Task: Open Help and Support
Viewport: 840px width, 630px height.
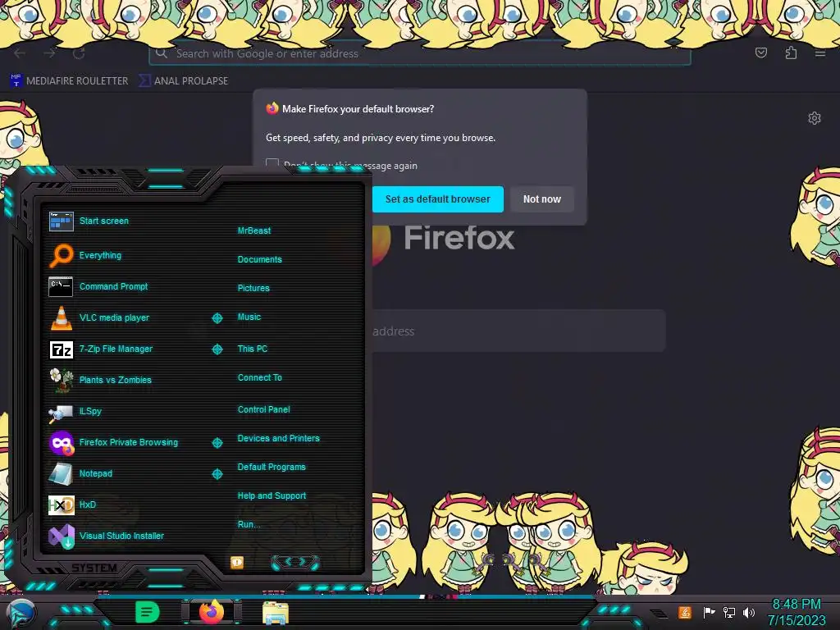Action: (x=272, y=496)
